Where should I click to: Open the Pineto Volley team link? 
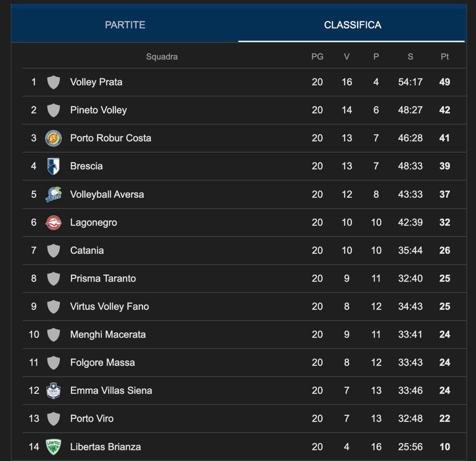(x=98, y=110)
